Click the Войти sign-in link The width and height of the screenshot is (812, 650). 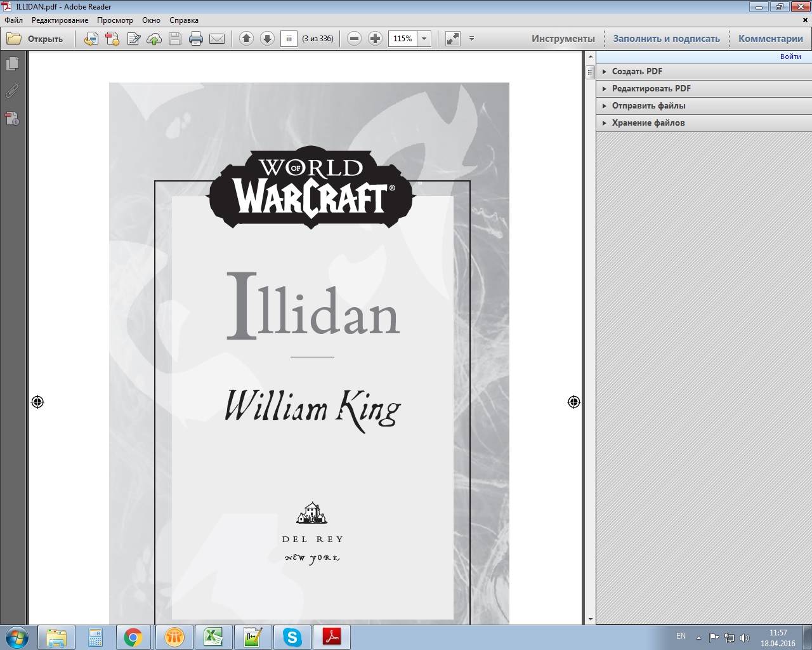(790, 56)
